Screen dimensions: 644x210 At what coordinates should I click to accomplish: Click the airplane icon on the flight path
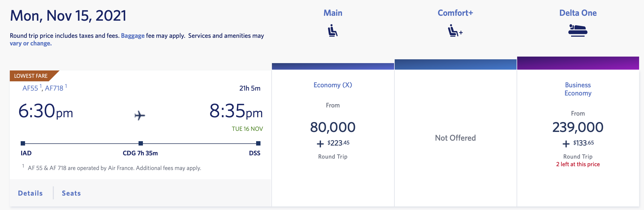click(140, 115)
